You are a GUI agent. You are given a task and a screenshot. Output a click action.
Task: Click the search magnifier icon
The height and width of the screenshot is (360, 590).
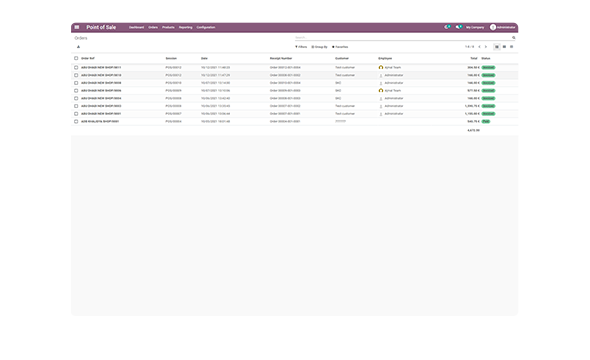click(x=514, y=38)
